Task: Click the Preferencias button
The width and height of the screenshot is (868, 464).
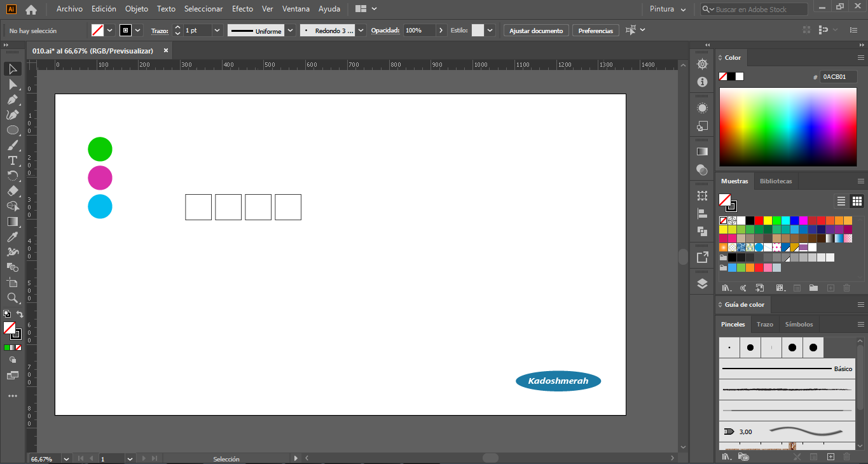Action: point(596,31)
